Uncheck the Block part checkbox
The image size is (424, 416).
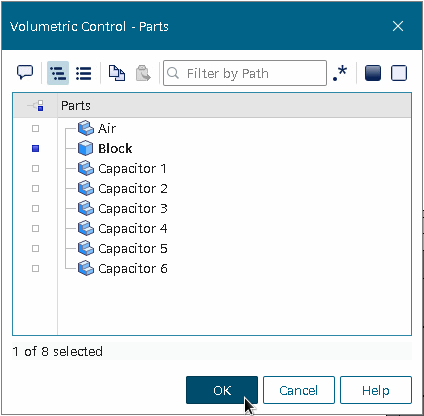35,148
